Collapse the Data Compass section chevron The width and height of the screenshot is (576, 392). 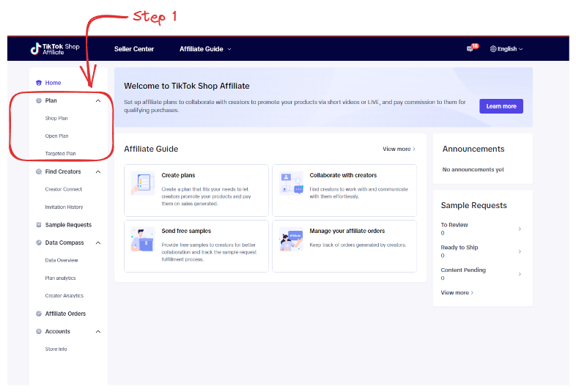(x=98, y=243)
